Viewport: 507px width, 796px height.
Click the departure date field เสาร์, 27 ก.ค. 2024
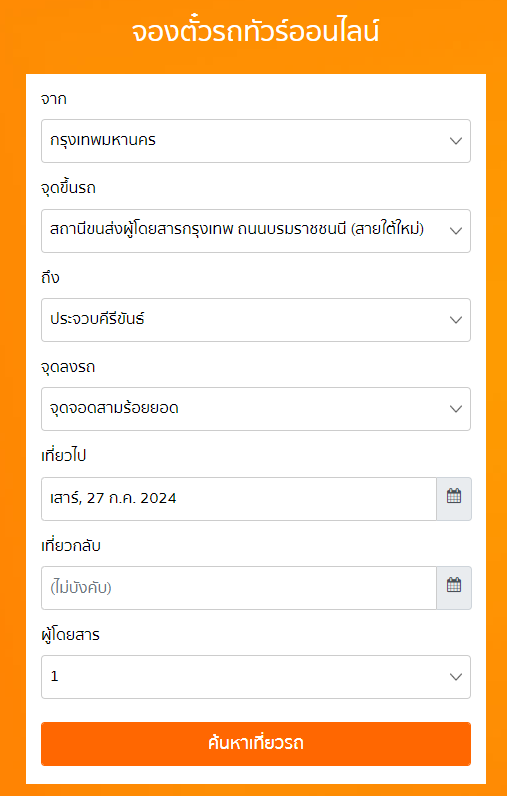point(239,499)
